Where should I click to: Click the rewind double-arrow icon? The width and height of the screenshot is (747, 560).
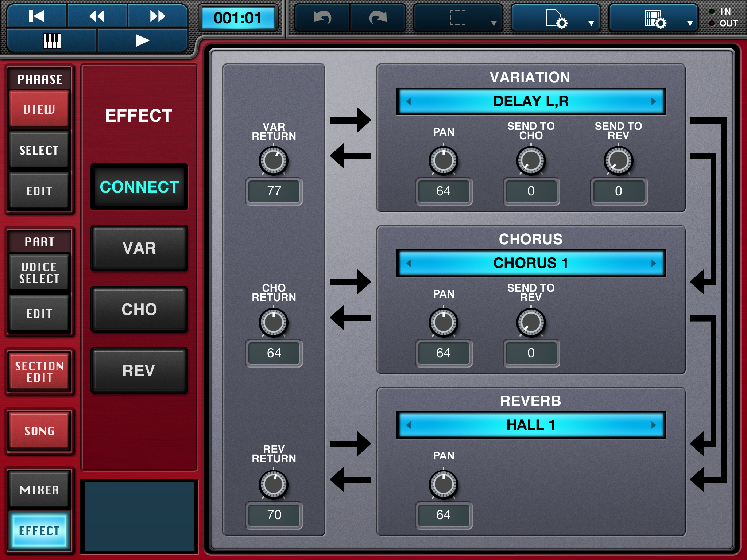[97, 16]
